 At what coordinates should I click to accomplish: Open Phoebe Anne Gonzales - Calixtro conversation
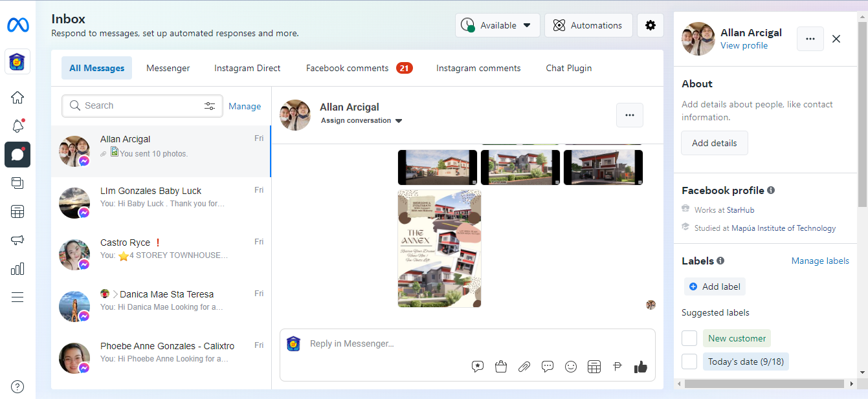pos(161,358)
